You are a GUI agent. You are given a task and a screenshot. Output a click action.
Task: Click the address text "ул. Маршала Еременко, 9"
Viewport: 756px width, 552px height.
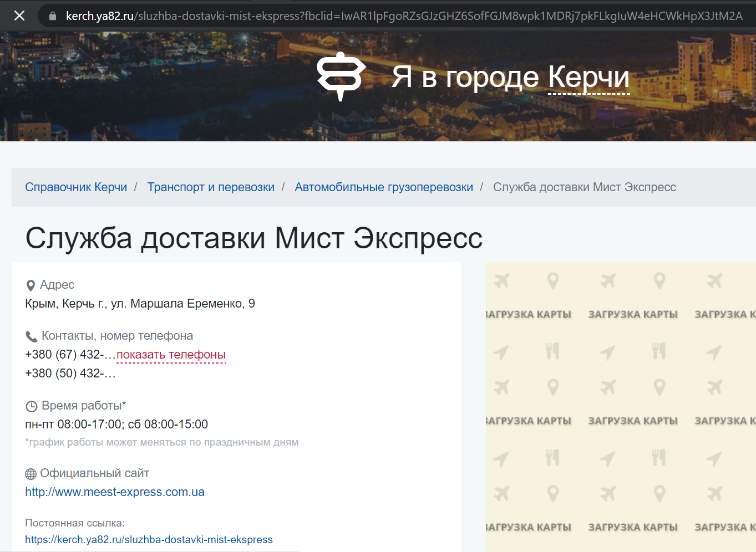point(183,304)
